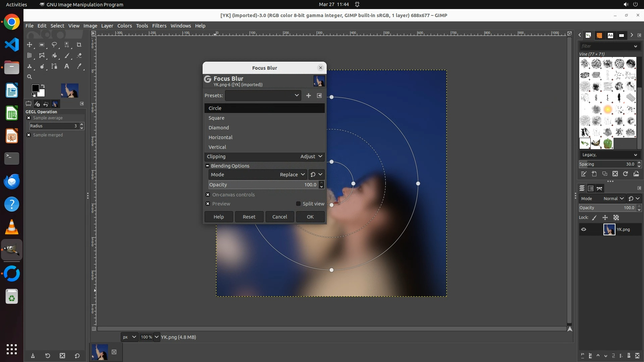The image size is (644, 362).
Task: Collapse the Blending Options section
Action: (208, 166)
